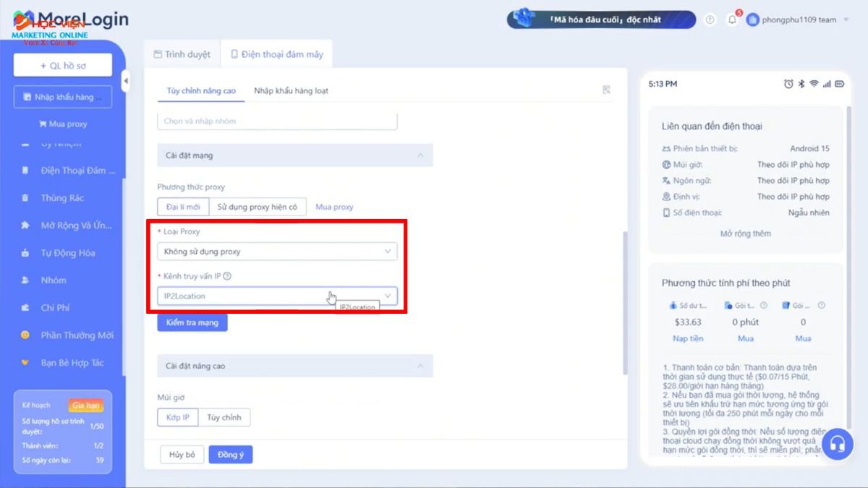Open Tự Động Hóa in sidebar
The image size is (868, 488).
pyautogui.click(x=67, y=253)
